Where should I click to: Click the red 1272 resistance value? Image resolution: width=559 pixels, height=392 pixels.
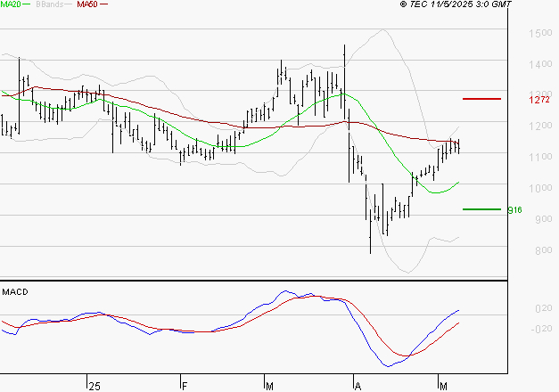click(539, 100)
